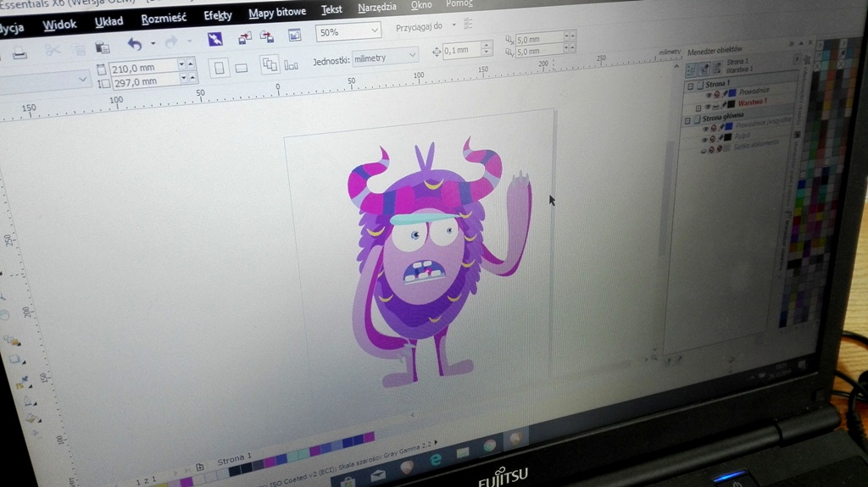Expand the Warstwa 1 layer node
The width and height of the screenshot is (868, 487).
point(698,108)
